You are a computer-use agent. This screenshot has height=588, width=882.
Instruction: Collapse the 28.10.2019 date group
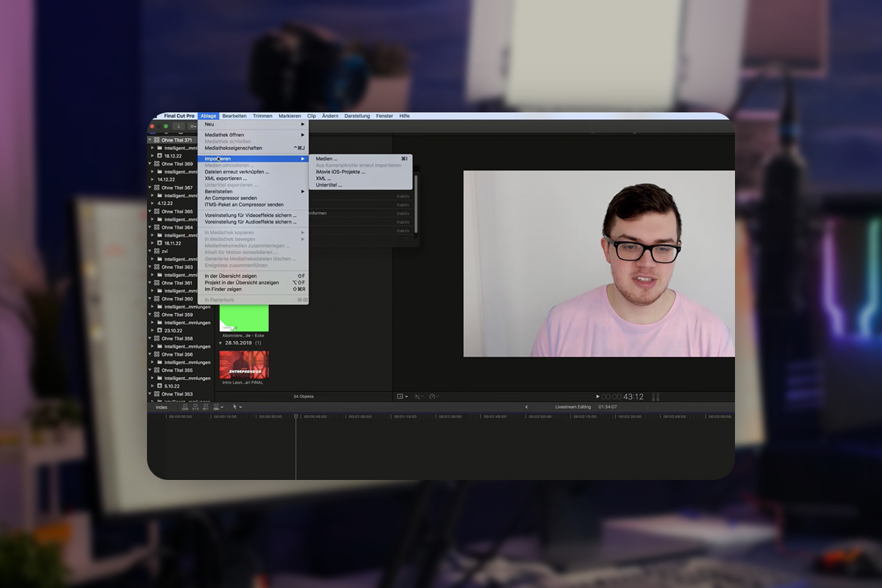(220, 343)
